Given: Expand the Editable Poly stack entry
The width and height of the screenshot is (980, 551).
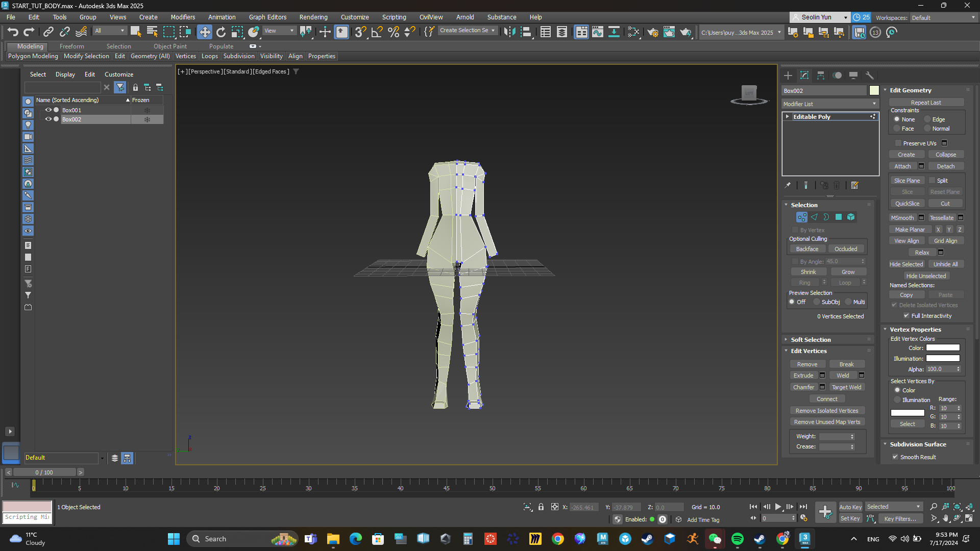Looking at the screenshot, I should [788, 117].
